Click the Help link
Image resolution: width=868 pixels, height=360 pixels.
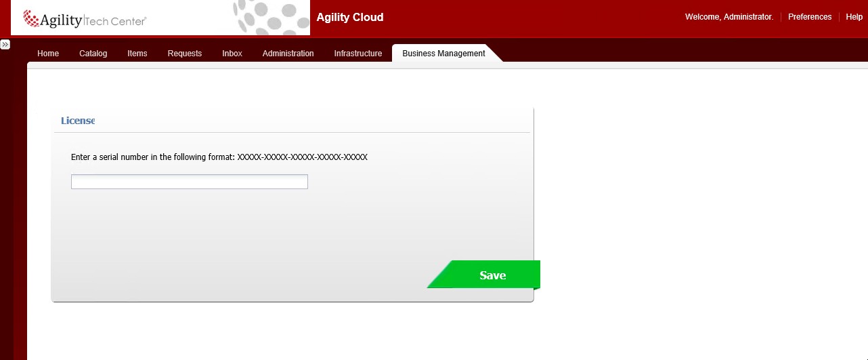pos(854,17)
